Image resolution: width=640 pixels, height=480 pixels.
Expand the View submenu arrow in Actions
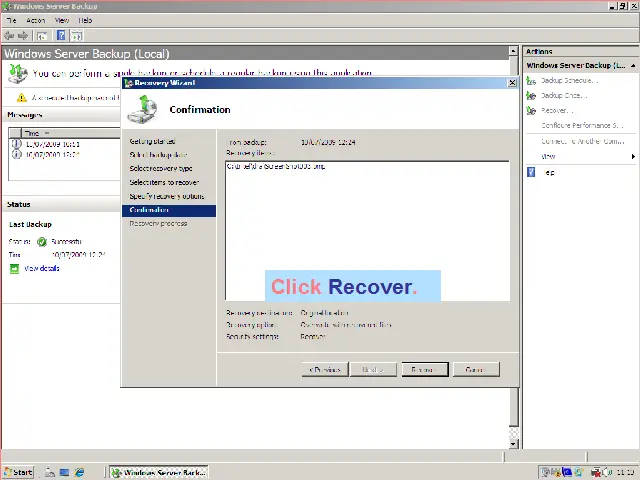coord(632,156)
